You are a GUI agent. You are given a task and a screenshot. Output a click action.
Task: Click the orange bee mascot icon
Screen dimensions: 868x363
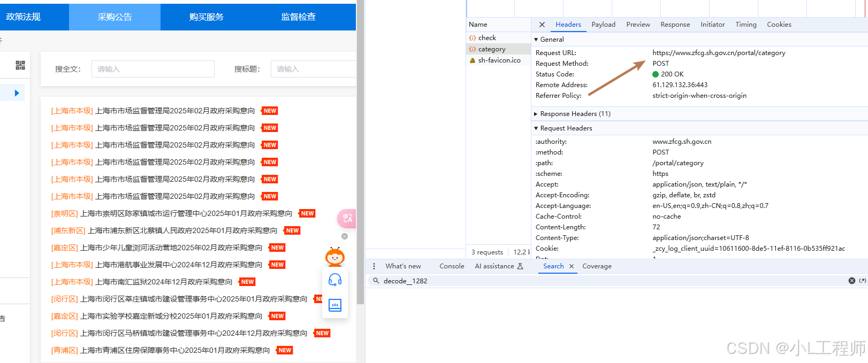(335, 257)
